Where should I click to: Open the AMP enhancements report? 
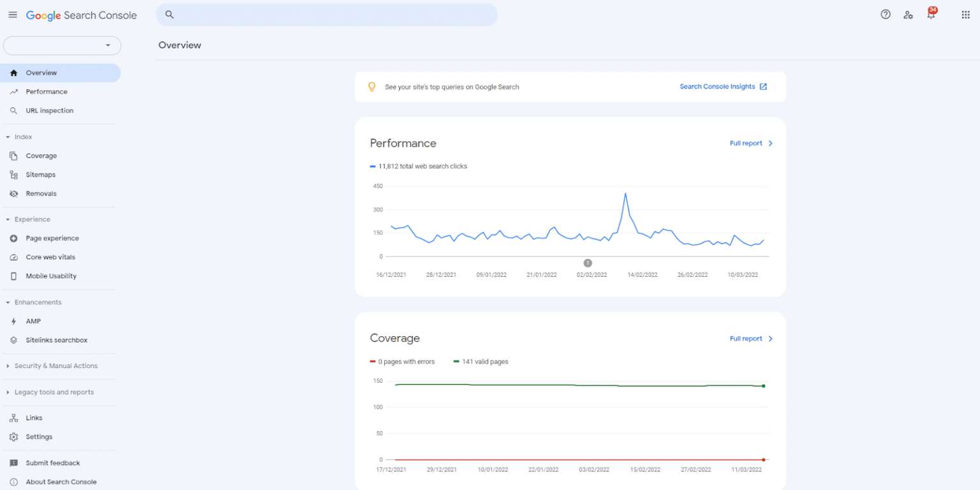pyautogui.click(x=33, y=321)
